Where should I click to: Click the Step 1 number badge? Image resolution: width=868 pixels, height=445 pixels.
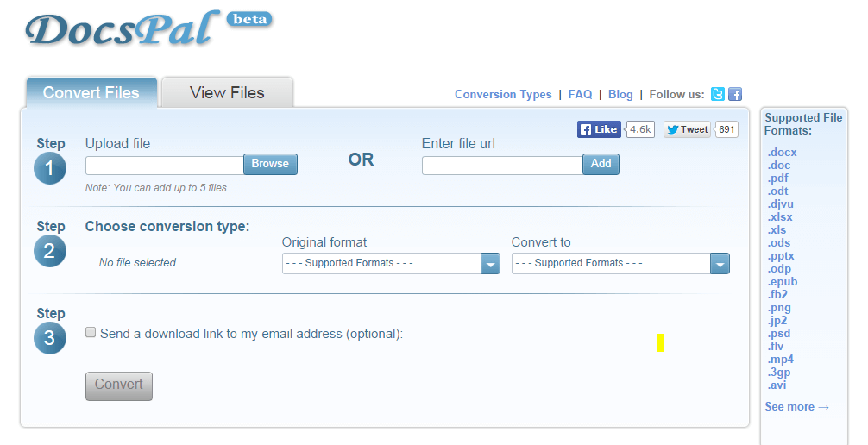(x=50, y=168)
